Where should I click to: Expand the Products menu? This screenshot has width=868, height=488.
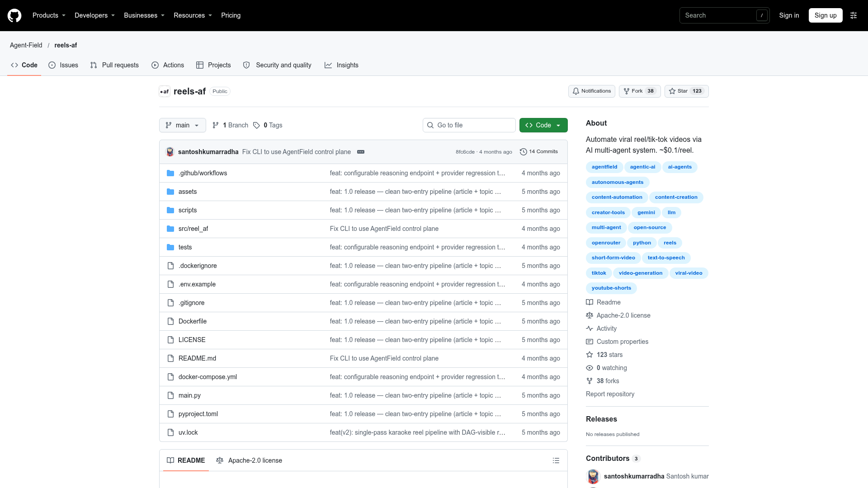[x=49, y=15]
